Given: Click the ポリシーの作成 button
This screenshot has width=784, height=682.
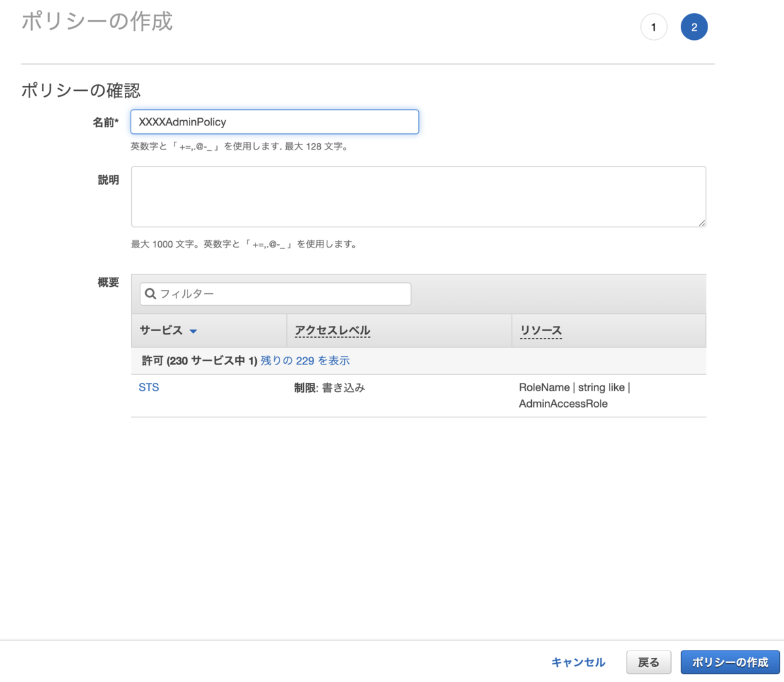Looking at the screenshot, I should tap(730, 662).
